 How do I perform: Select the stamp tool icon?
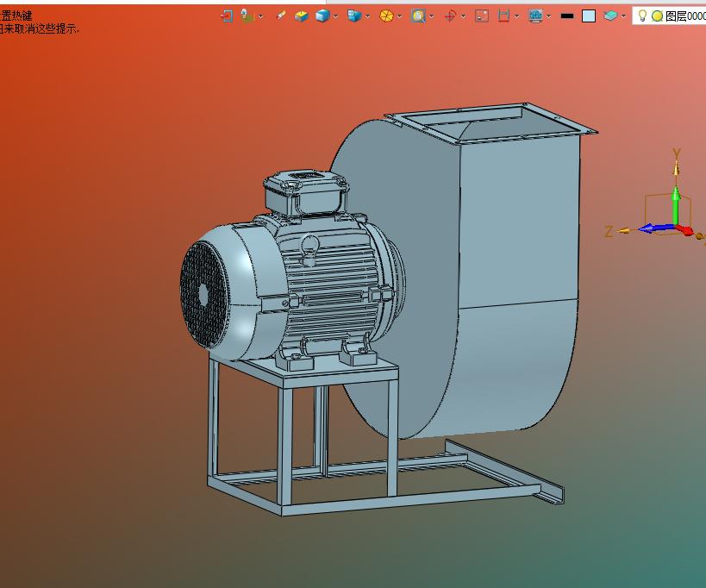(247, 16)
